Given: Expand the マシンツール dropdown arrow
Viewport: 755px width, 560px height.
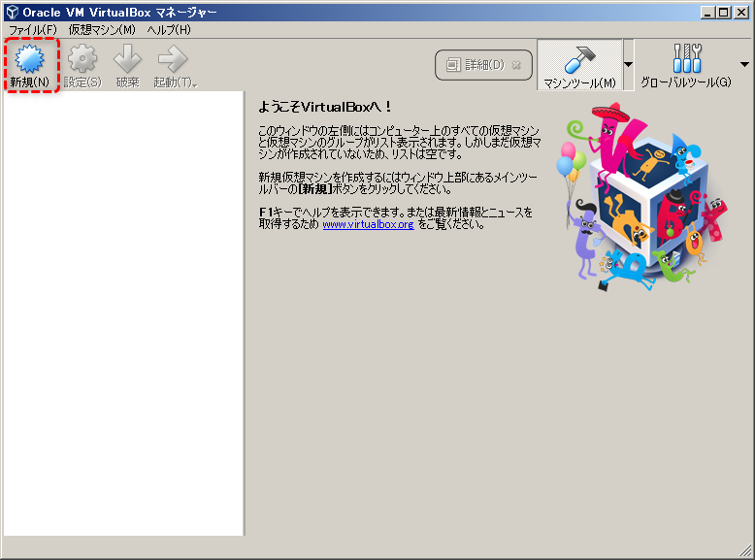Looking at the screenshot, I should point(629,64).
